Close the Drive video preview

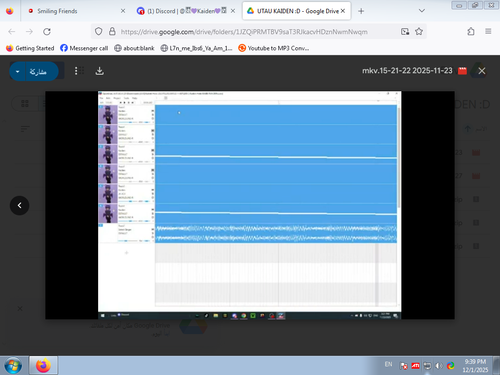[482, 71]
